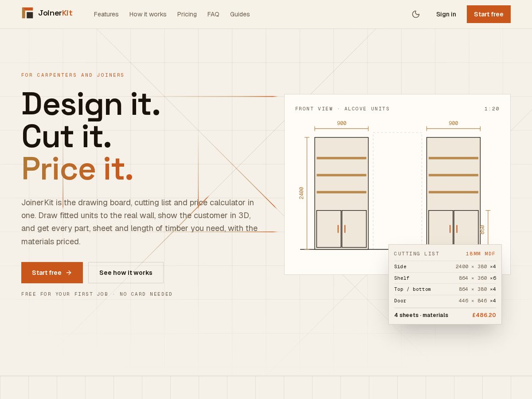Click Start free in the header
This screenshot has height=399, width=532.
click(x=489, y=14)
